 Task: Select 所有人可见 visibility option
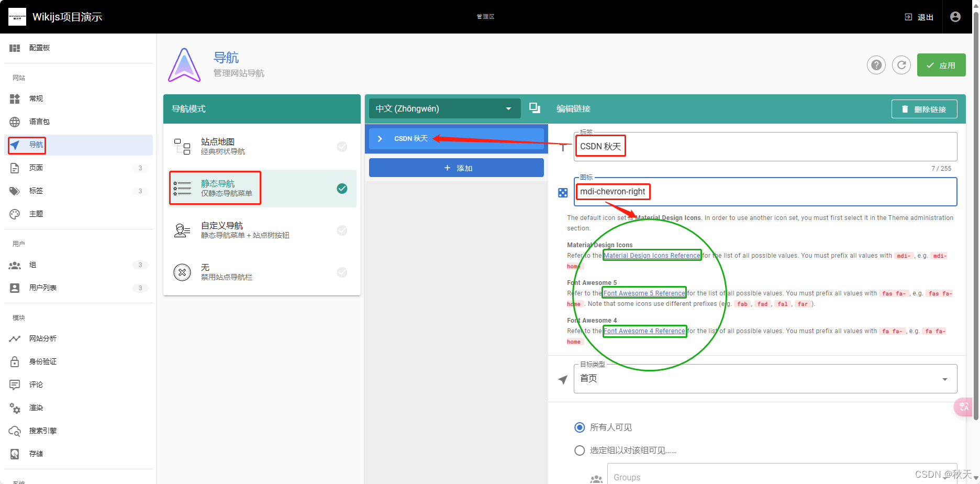pos(579,427)
